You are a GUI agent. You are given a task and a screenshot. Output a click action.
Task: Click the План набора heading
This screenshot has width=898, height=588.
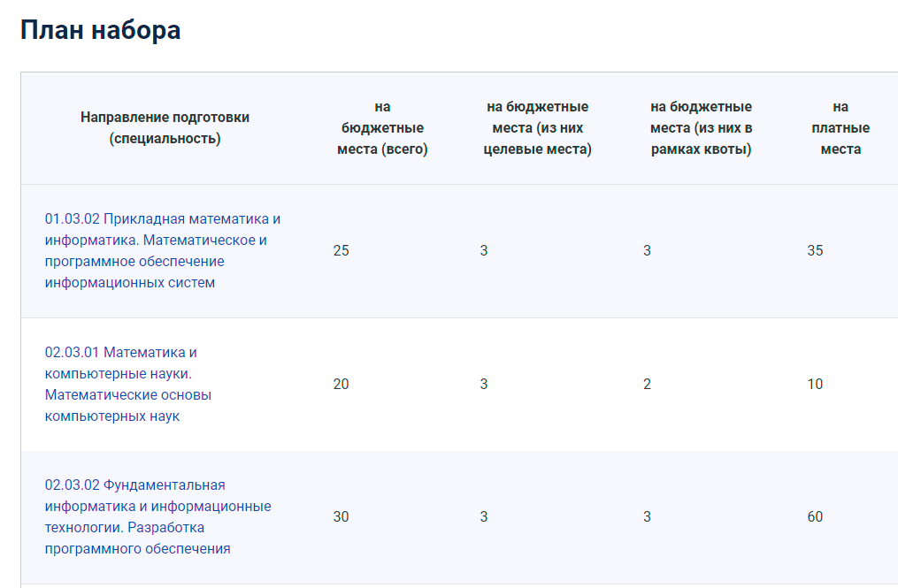100,30
